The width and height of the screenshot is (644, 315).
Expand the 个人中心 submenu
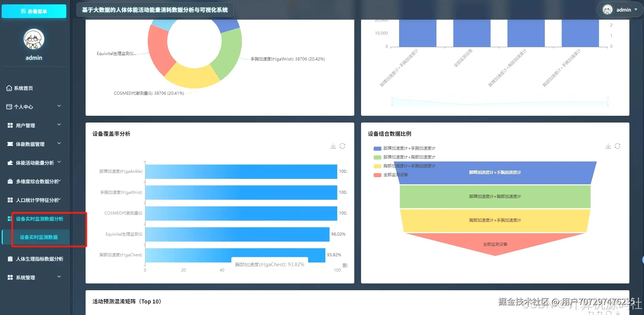click(34, 107)
